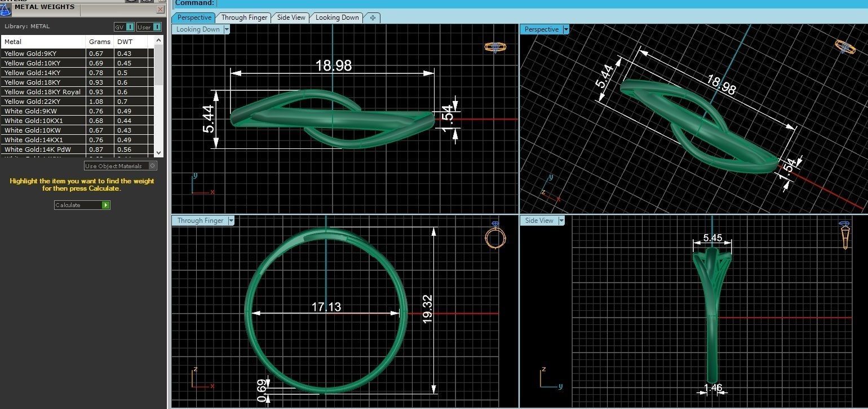Click the ring orientation icon in Perspective viewport

pyautogui.click(x=845, y=47)
